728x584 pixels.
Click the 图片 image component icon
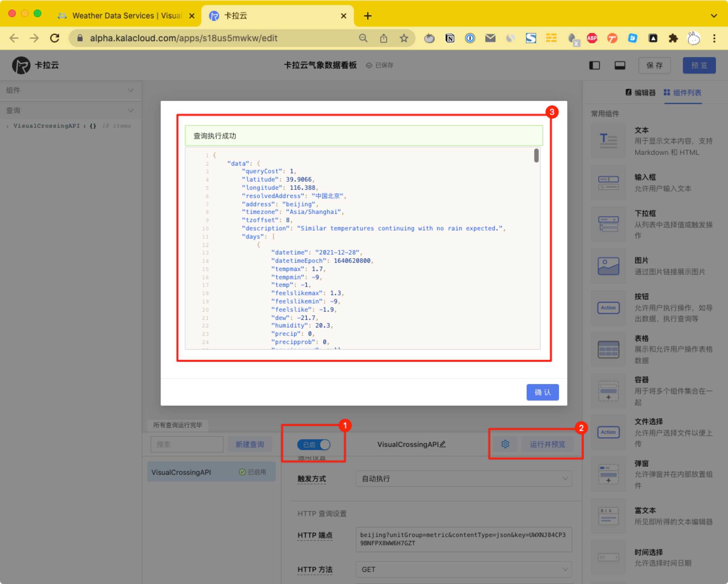click(608, 266)
